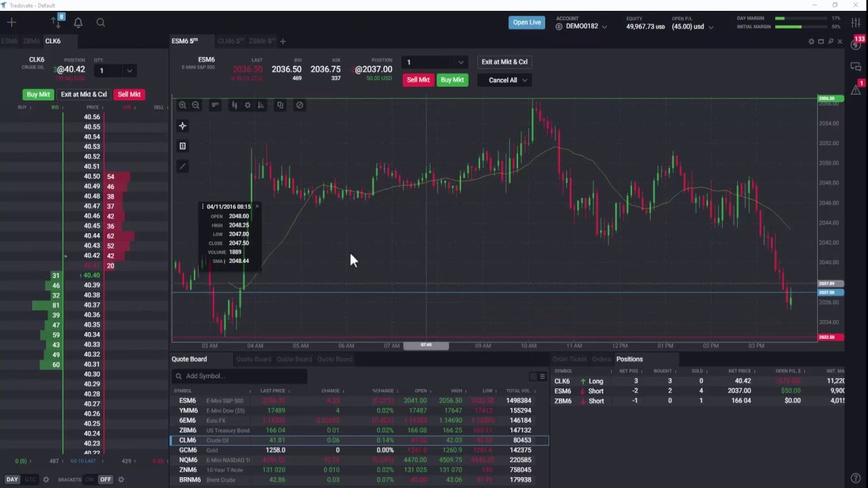This screenshot has height=488, width=868.
Task: Click Buy Mkt in the CLK6 DOM
Action: point(38,95)
